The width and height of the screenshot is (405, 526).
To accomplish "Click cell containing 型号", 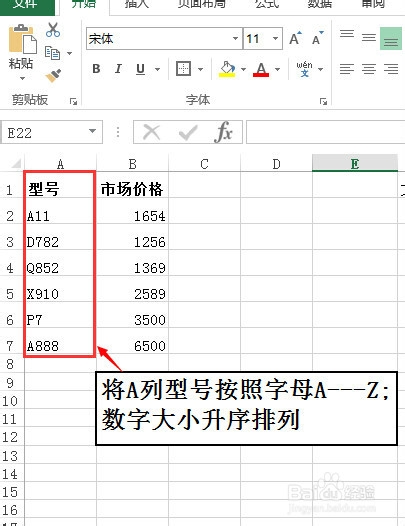I will point(60,185).
